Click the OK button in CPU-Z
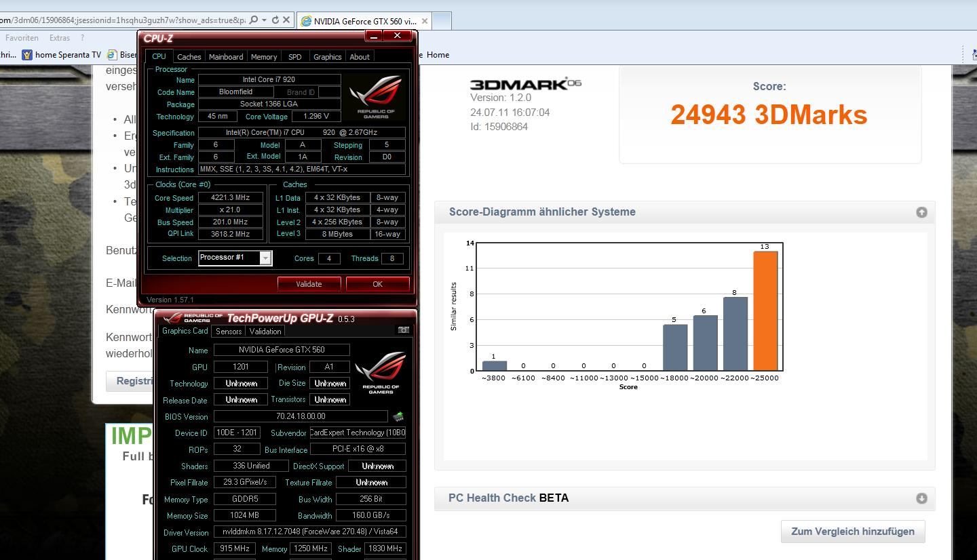 [378, 284]
